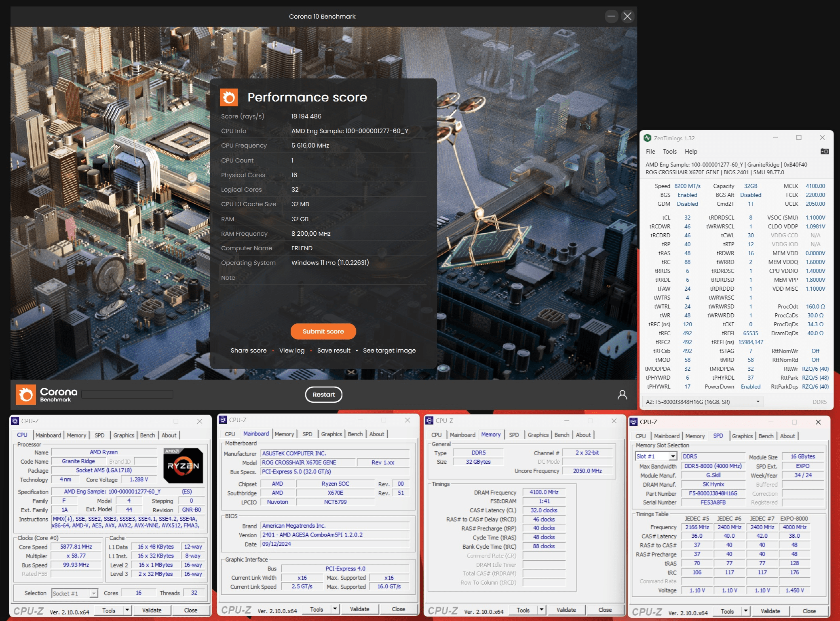This screenshot has height=621, width=840.
Task: Click the Share score link
Action: point(249,350)
